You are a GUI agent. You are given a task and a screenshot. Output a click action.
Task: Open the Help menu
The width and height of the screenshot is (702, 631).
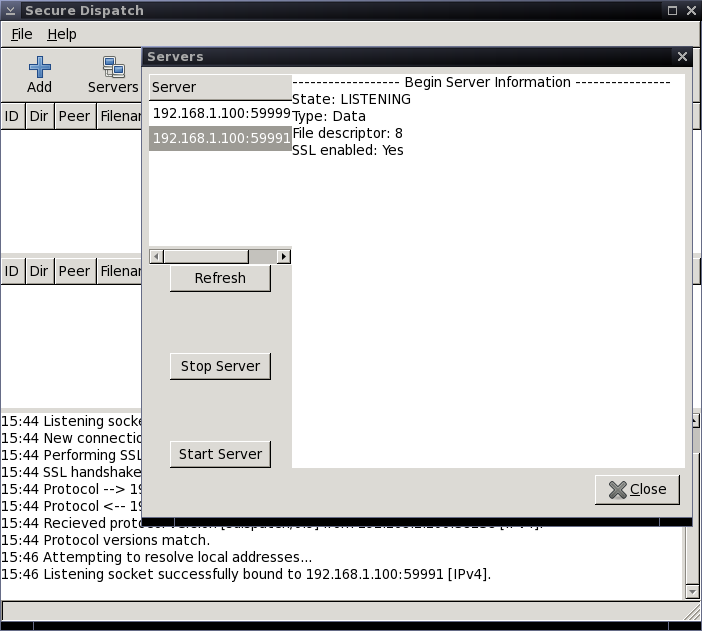[x=61, y=34]
